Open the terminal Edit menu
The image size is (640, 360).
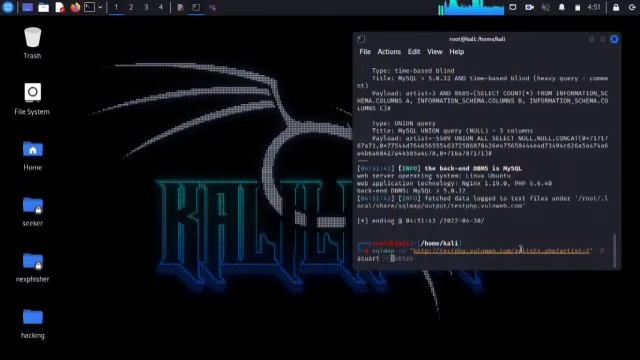tap(414, 52)
